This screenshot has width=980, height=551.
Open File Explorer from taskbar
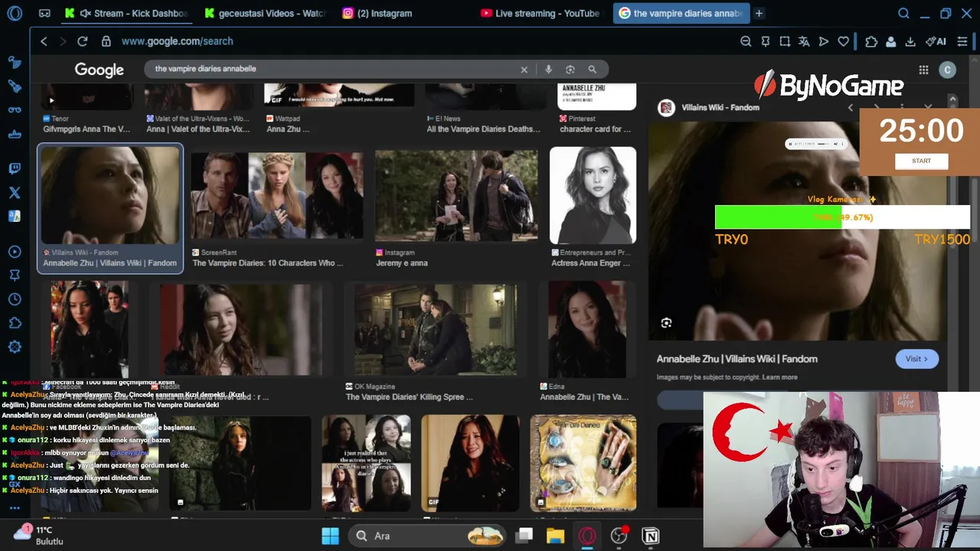(x=555, y=536)
